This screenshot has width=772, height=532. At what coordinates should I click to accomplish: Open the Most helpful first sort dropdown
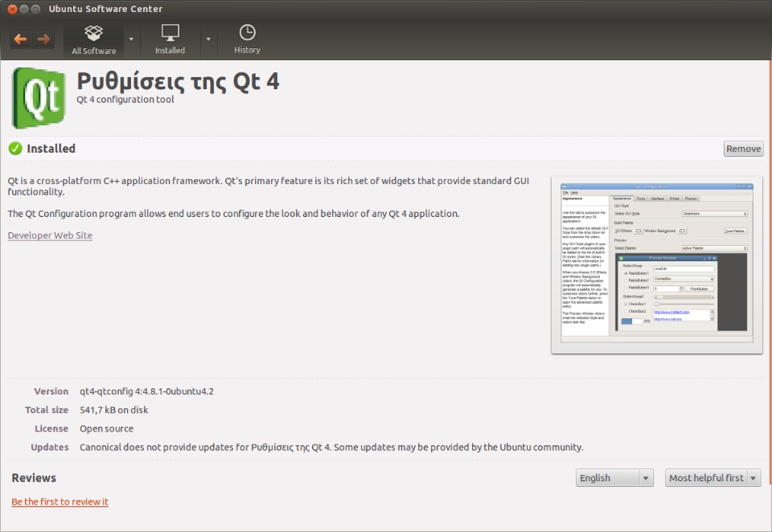tap(713, 478)
